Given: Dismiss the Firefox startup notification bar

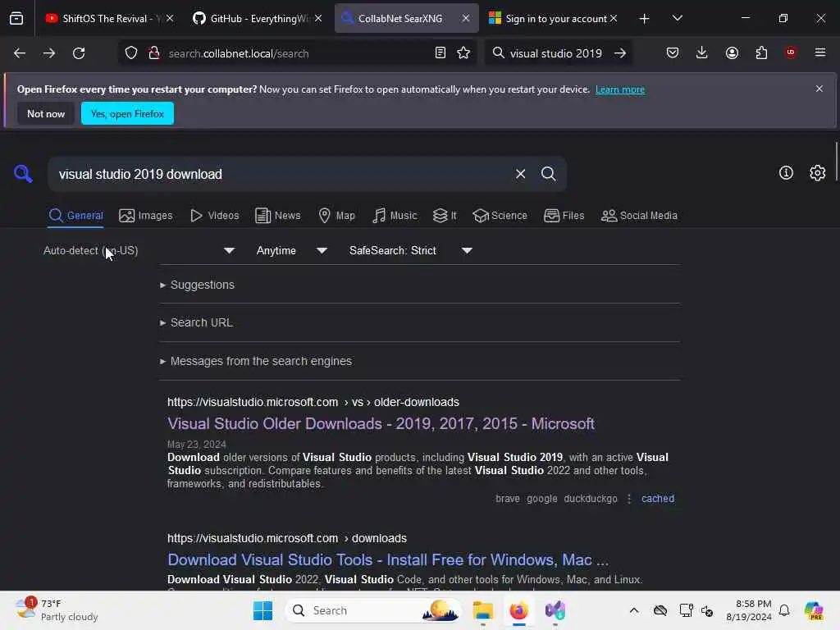Looking at the screenshot, I should pos(819,89).
